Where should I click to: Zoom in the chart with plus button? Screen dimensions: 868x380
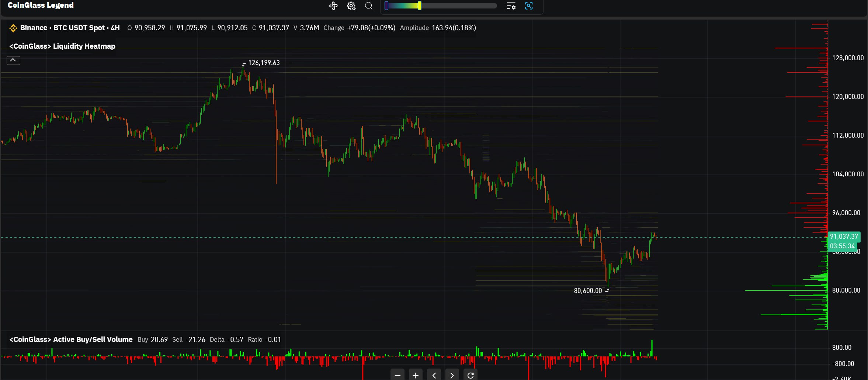pyautogui.click(x=416, y=375)
